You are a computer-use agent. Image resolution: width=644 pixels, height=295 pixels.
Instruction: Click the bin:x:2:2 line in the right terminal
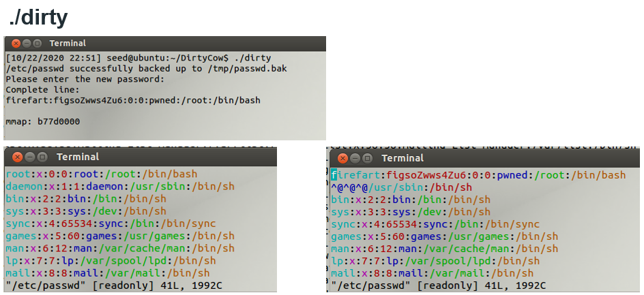pos(411,200)
